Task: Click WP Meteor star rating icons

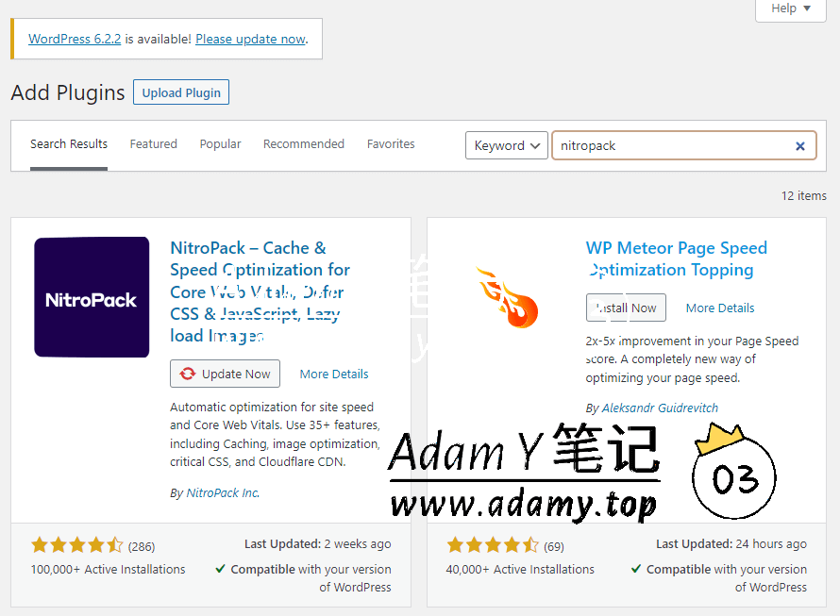Action: pos(493,545)
